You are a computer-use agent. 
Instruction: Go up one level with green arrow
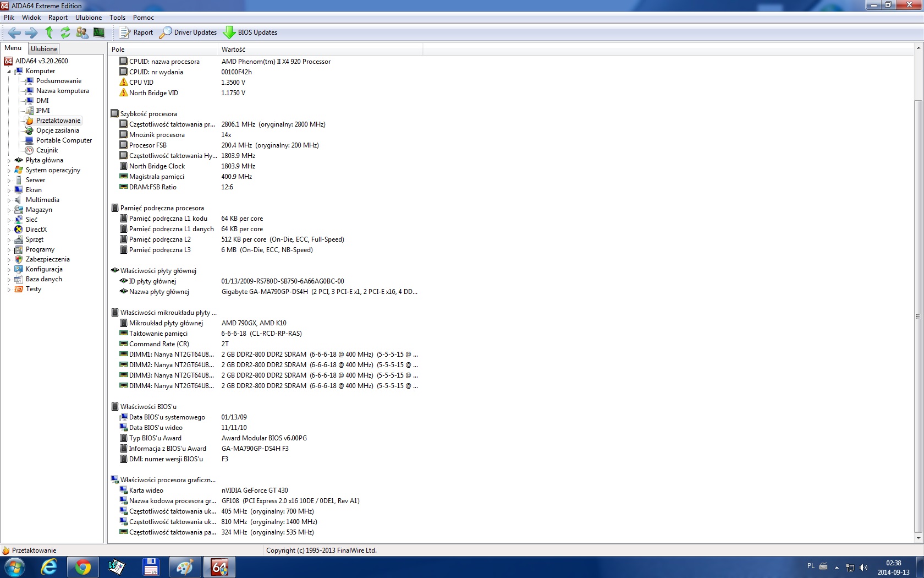(49, 32)
